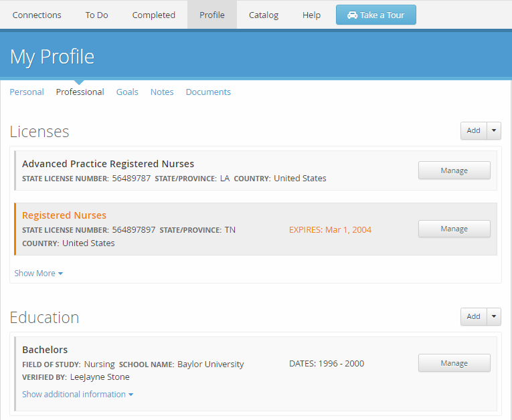Manage the Registered Nurses license
The image size is (512, 420).
click(454, 229)
